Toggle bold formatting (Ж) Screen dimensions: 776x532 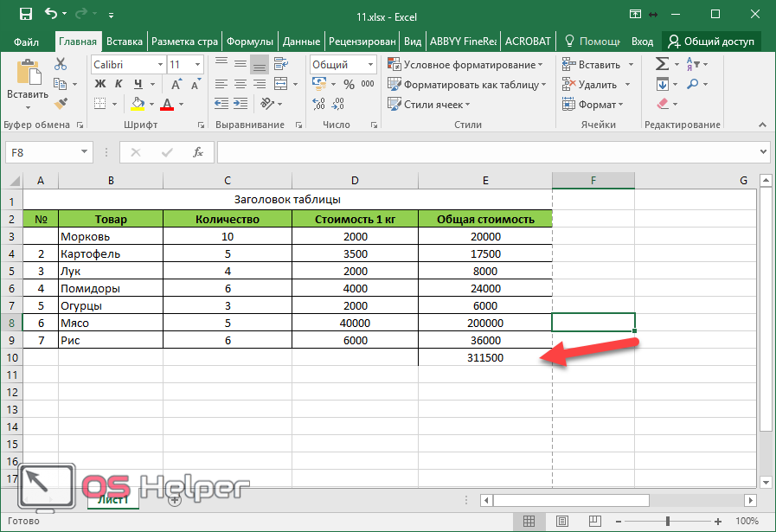(x=99, y=85)
